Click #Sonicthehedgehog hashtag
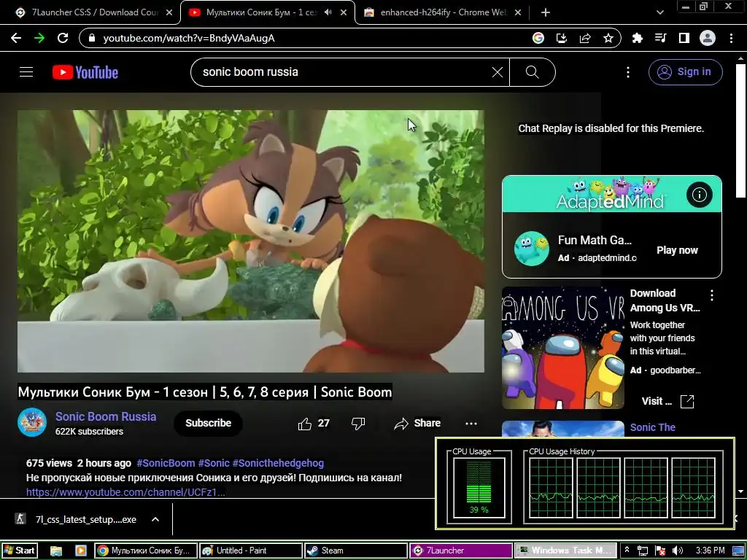Viewport: 747px width, 560px height. [x=278, y=463]
